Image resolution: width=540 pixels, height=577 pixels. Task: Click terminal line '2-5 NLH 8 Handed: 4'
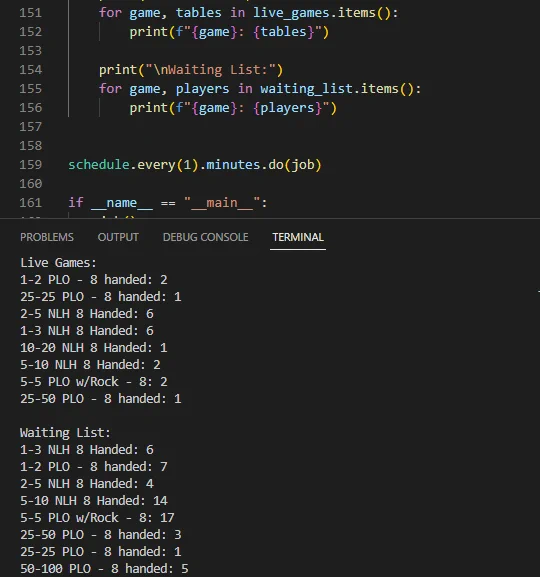click(87, 484)
